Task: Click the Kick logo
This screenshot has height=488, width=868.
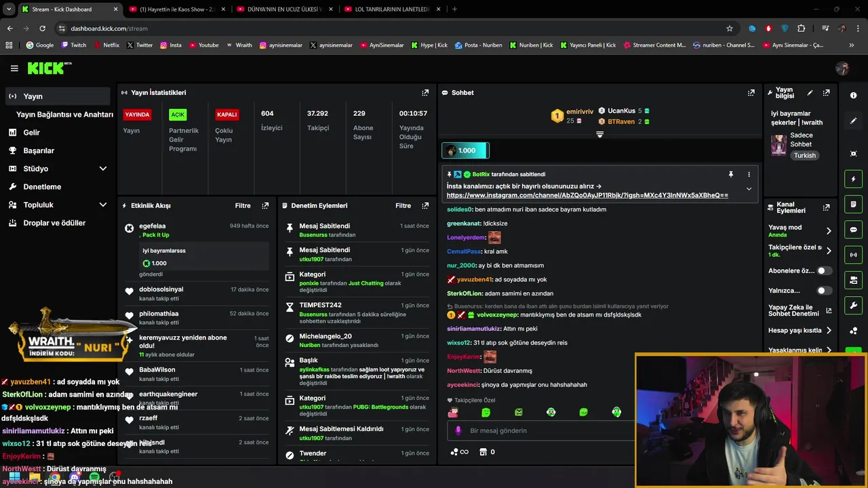Action: [49, 68]
